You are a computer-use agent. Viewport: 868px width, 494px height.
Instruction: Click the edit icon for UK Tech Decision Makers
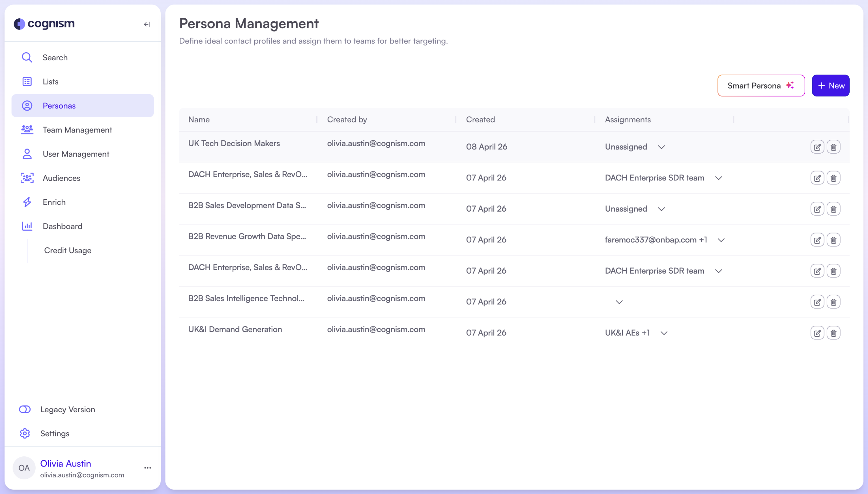(x=817, y=147)
